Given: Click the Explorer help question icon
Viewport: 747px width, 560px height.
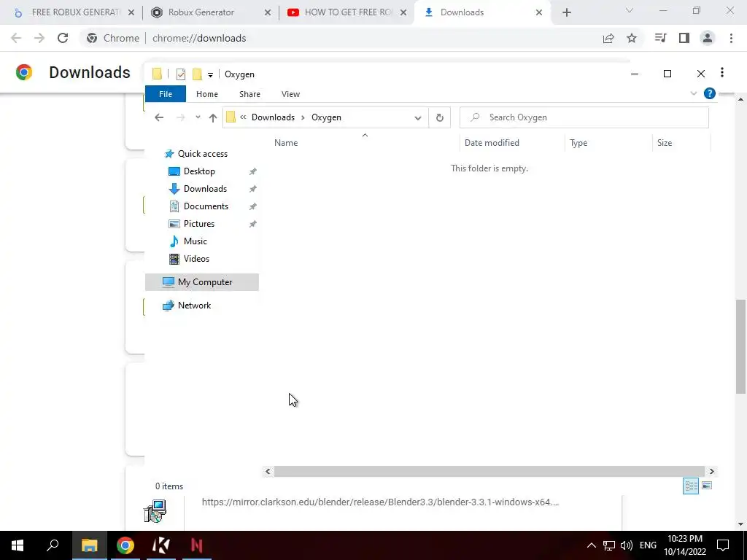Looking at the screenshot, I should pyautogui.click(x=709, y=93).
